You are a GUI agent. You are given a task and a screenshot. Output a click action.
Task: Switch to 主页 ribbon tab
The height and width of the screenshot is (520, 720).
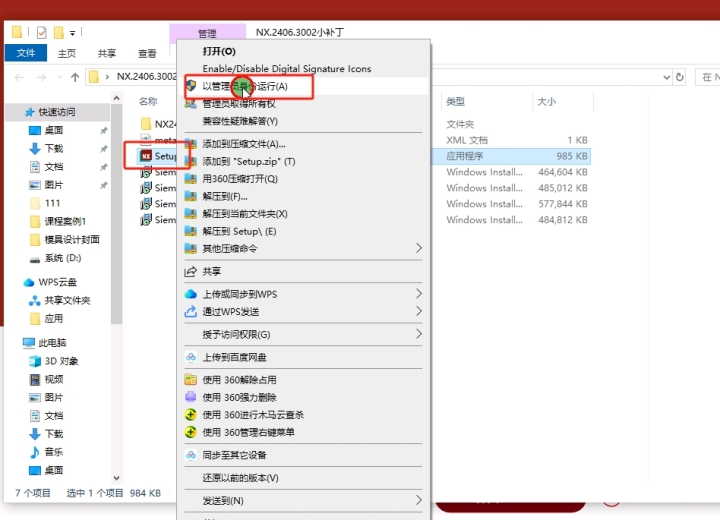(67, 54)
